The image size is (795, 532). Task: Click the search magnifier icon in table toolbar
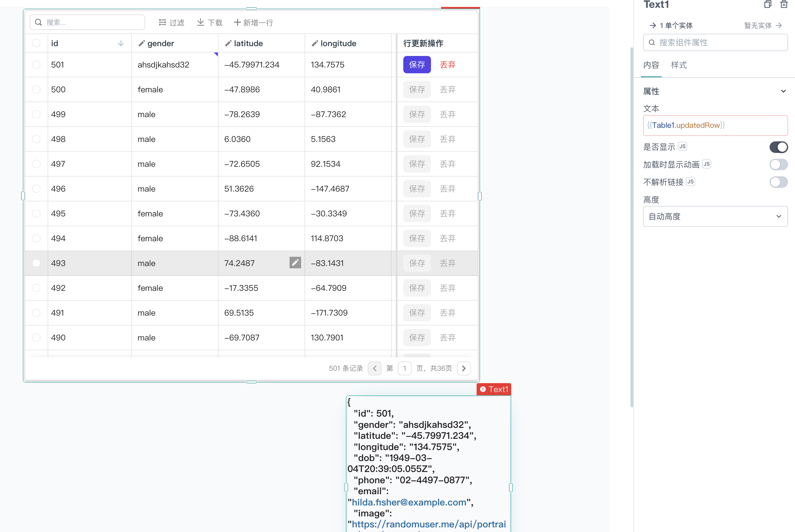[38, 23]
